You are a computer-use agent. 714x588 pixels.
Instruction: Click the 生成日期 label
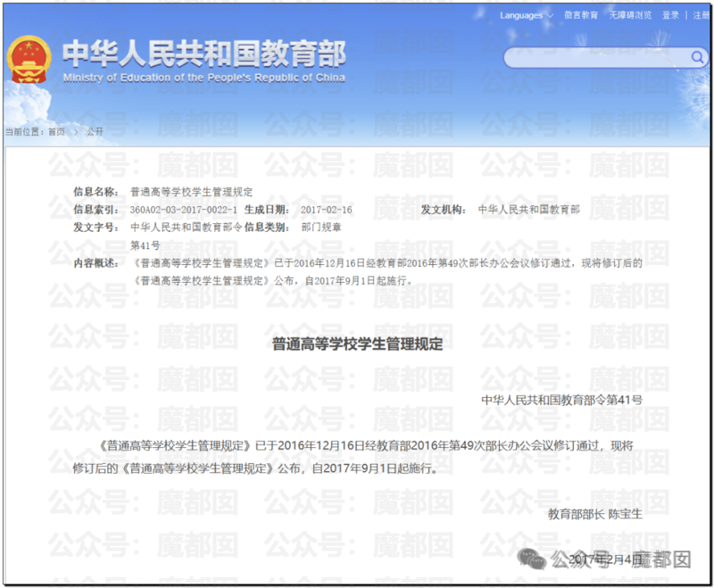tap(267, 210)
